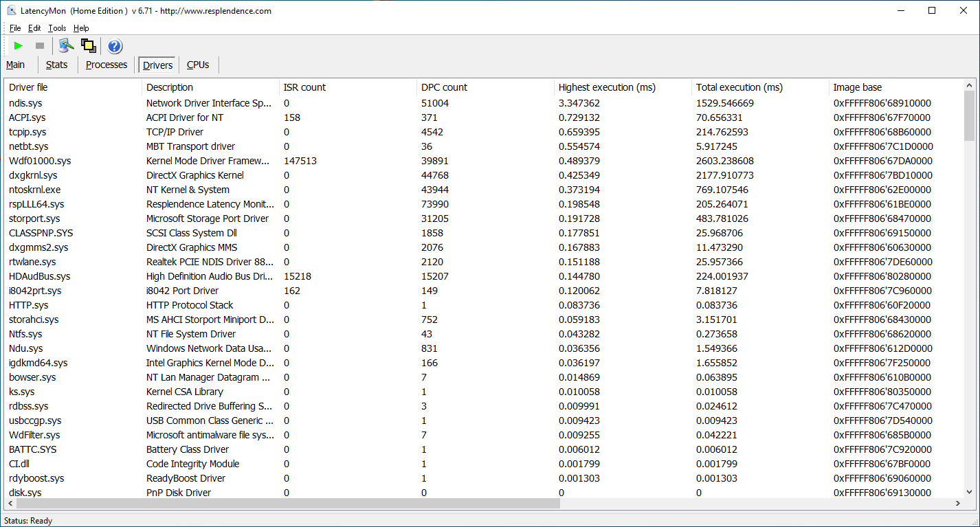Viewport: 980px width, 527px height.
Task: Click total execution value 2603.238608
Action: pos(725,161)
